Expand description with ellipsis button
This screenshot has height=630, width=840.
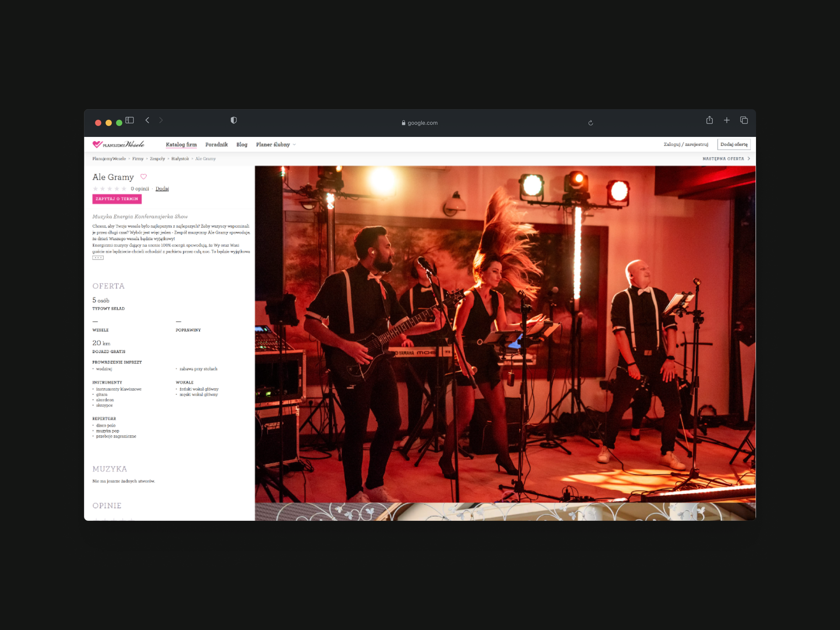click(98, 258)
